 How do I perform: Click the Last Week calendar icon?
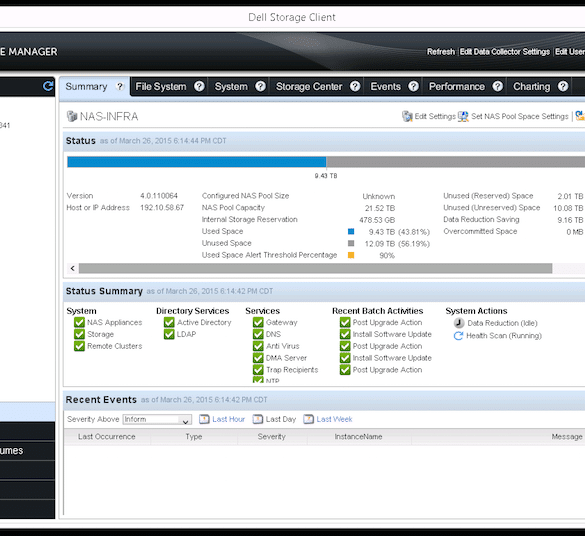(308, 419)
